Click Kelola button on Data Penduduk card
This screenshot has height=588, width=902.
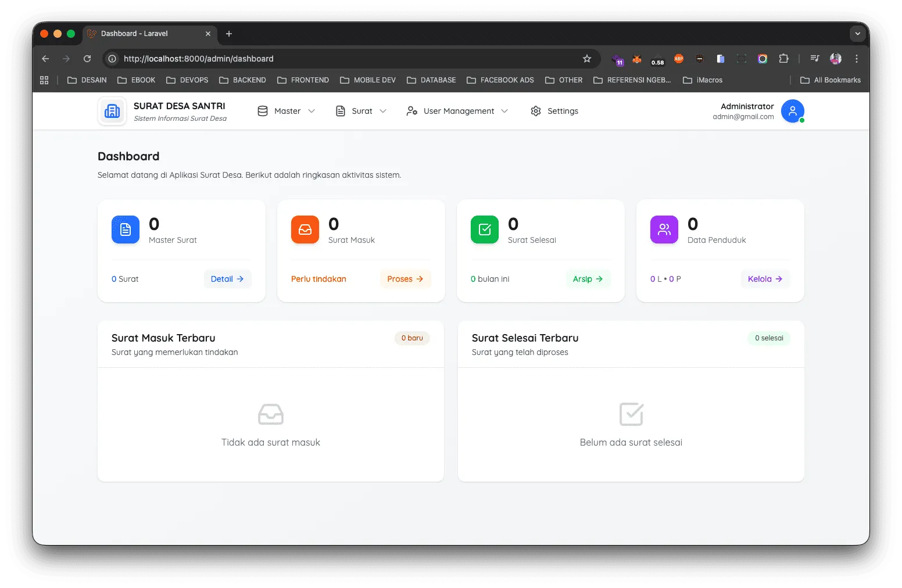tap(765, 279)
